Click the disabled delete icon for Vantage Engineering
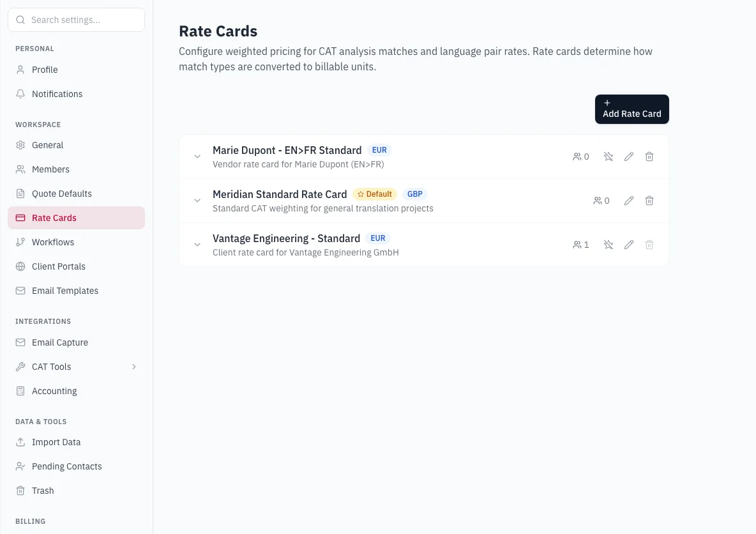This screenshot has height=534, width=756. click(x=649, y=245)
